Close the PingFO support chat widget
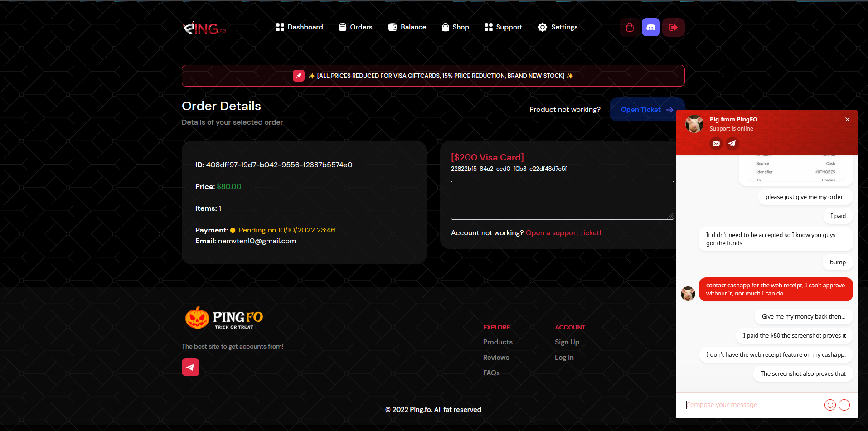 coord(847,120)
